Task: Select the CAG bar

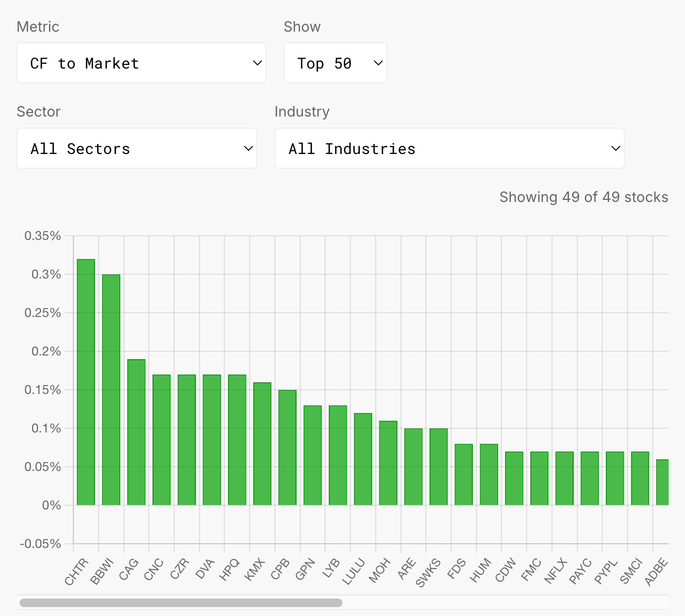Action: click(x=136, y=432)
